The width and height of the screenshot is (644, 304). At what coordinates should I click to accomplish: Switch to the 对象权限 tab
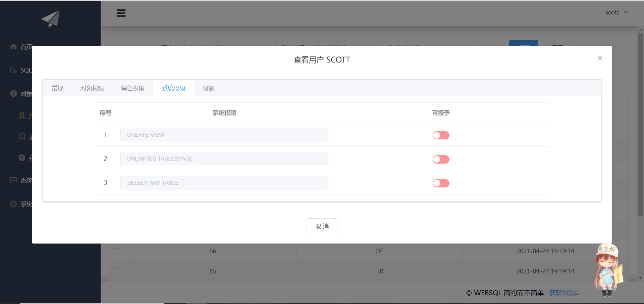[92, 88]
